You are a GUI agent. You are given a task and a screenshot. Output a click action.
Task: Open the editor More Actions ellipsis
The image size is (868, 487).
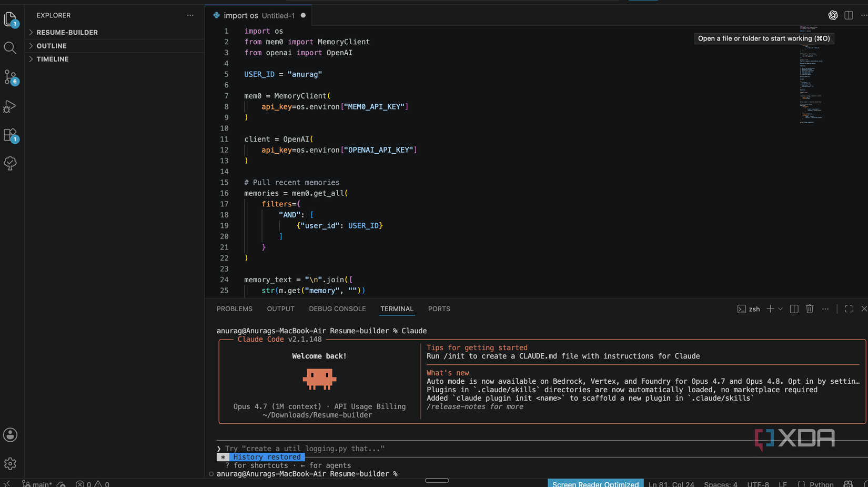(864, 15)
